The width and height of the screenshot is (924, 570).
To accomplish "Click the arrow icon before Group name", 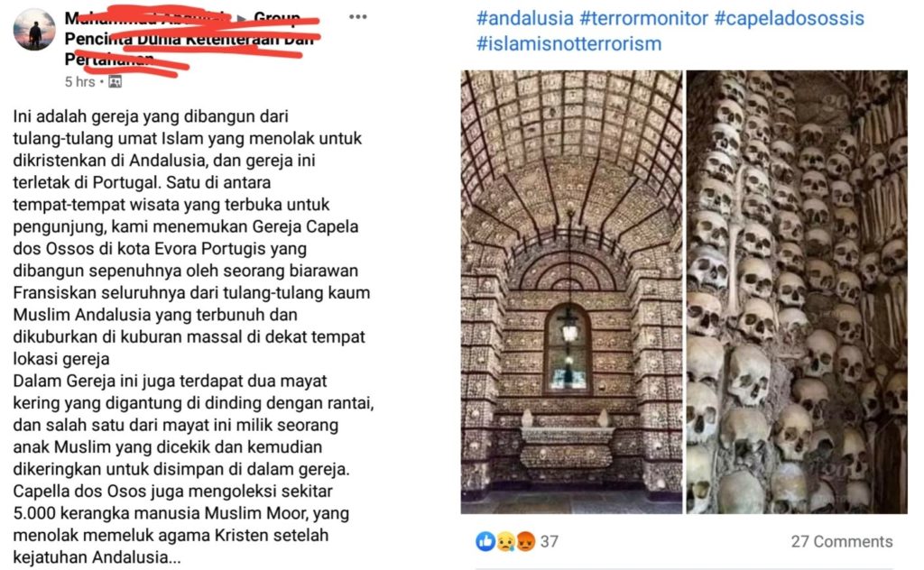I will [242, 18].
